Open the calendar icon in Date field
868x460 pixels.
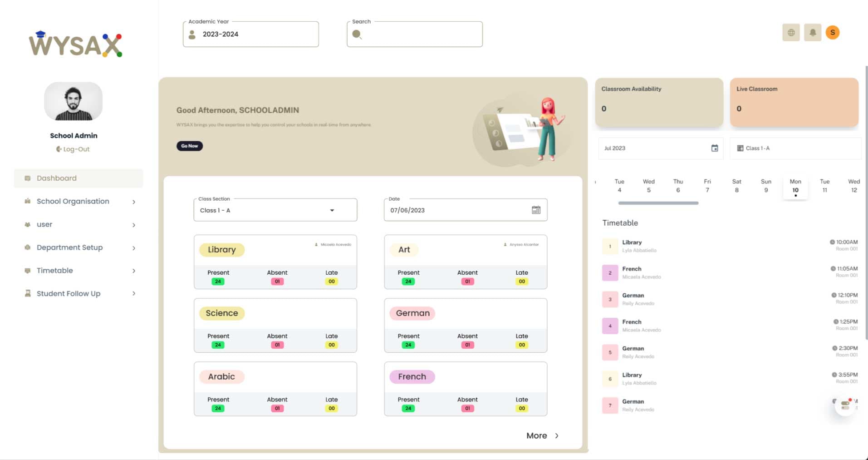pyautogui.click(x=536, y=210)
